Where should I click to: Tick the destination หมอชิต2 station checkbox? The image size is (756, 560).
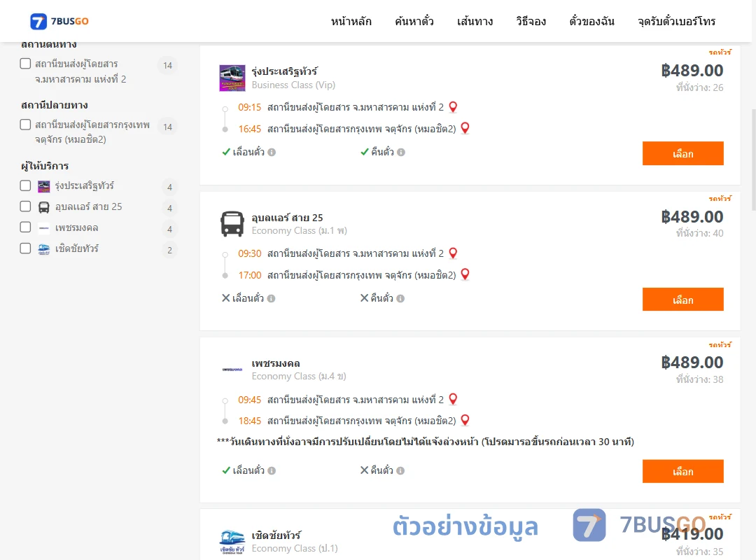click(26, 125)
